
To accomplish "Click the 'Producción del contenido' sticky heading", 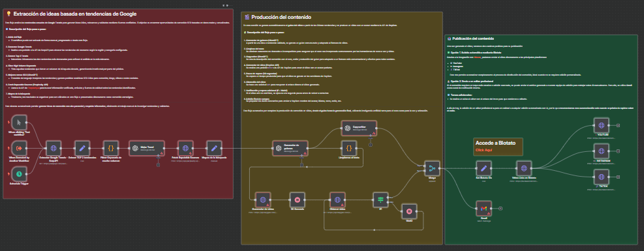I will click(x=281, y=17).
